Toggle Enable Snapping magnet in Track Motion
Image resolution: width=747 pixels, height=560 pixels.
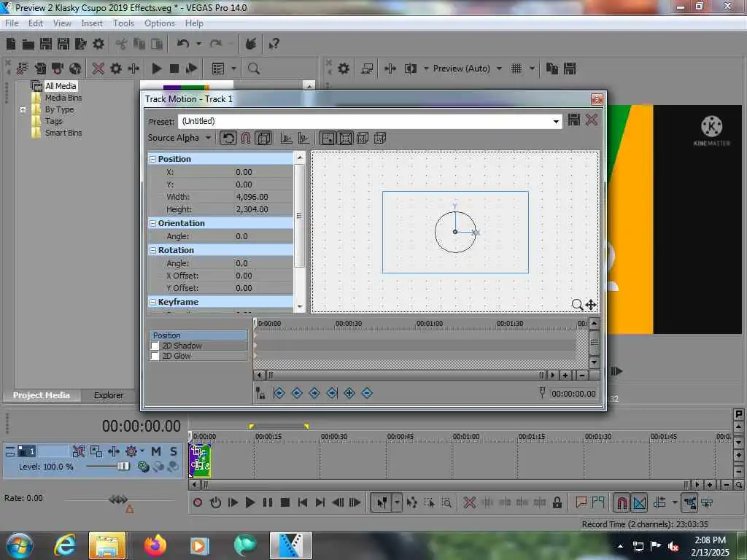(246, 139)
